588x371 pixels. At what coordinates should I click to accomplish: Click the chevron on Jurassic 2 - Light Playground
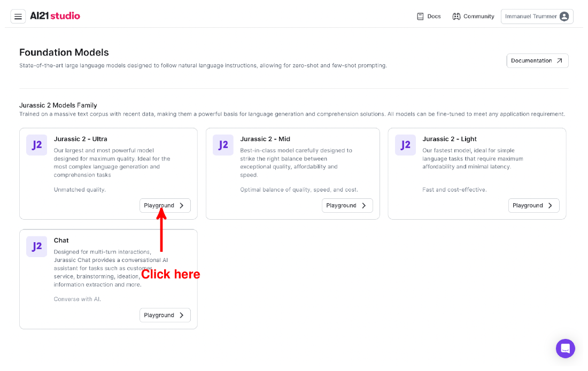551,206
